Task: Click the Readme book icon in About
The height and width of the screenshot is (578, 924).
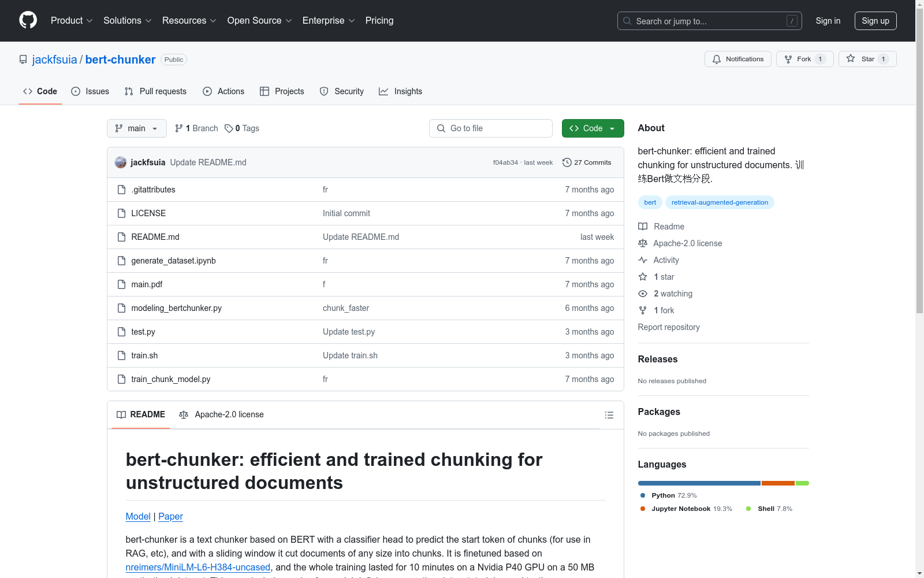Action: [x=643, y=227]
